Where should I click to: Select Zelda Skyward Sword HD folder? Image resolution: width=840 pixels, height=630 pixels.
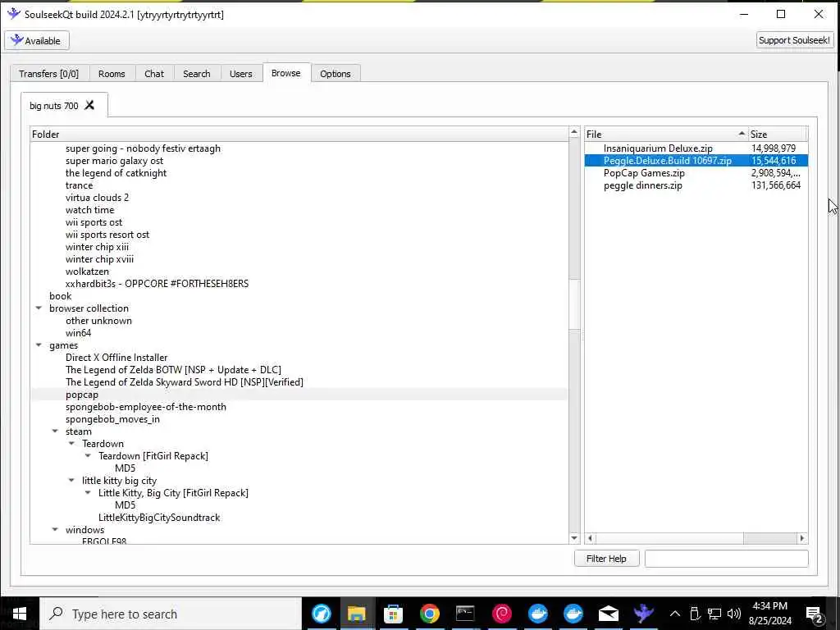click(185, 382)
